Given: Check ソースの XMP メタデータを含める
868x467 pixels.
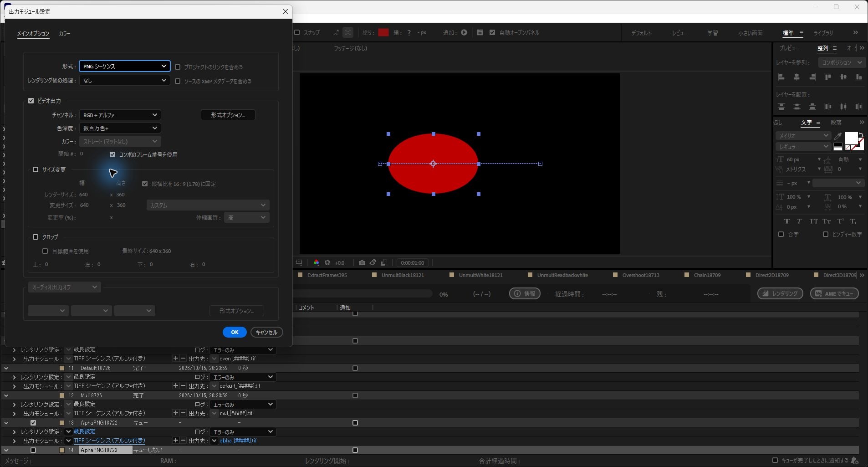Looking at the screenshot, I should [178, 81].
